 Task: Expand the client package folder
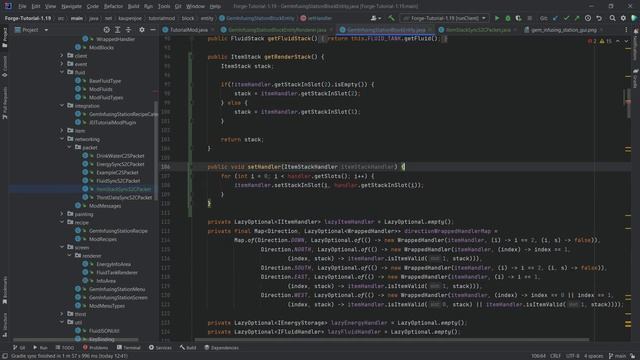(x=62, y=56)
